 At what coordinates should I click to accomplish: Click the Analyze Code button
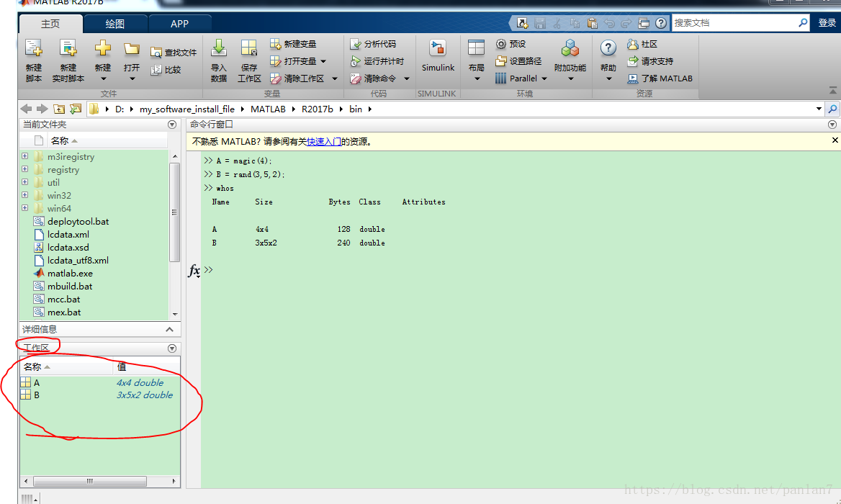click(x=373, y=44)
